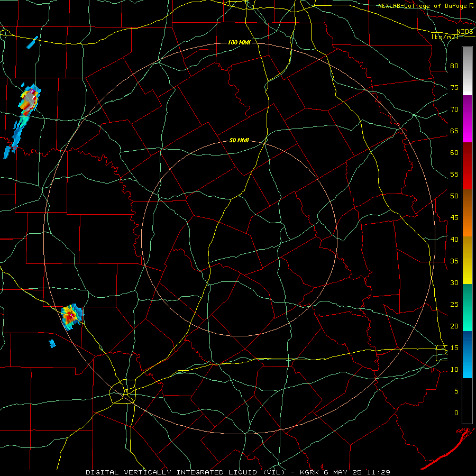Select the 100 NMI range ring label
The width and height of the screenshot is (476, 476).
(239, 42)
